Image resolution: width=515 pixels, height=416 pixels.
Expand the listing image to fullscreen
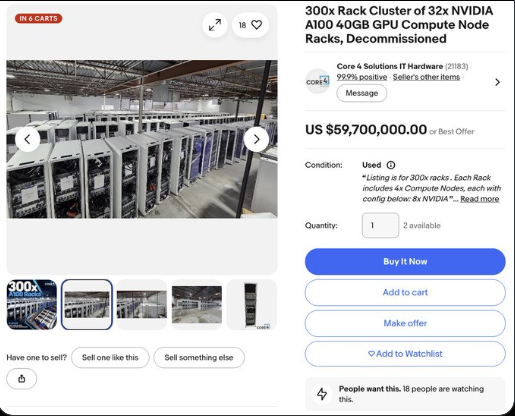[x=215, y=25]
